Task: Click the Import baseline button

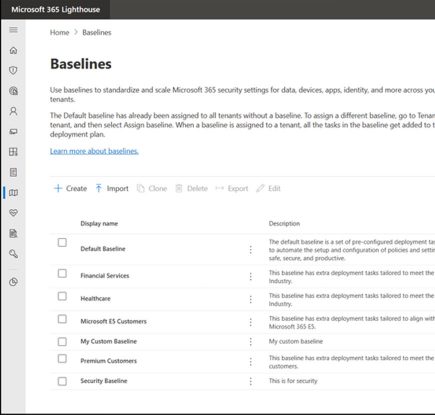Action: point(112,188)
